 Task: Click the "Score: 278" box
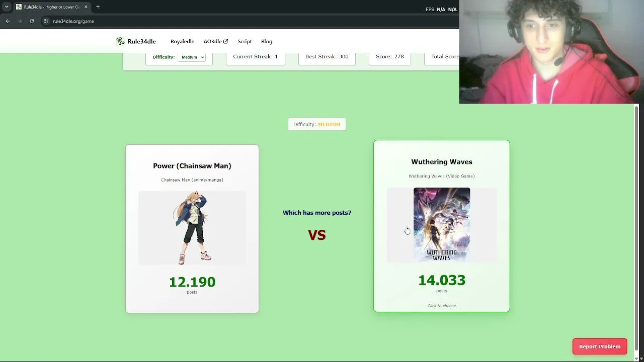point(390,58)
